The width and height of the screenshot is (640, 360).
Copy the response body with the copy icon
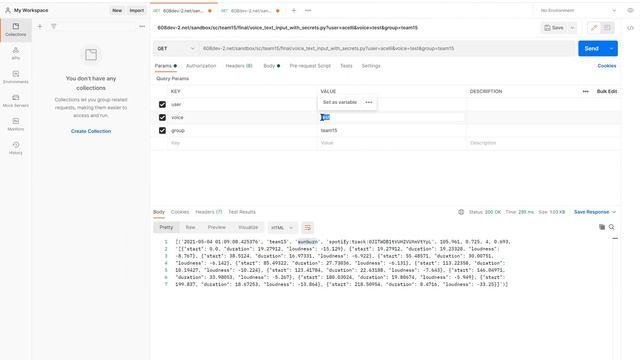point(602,227)
